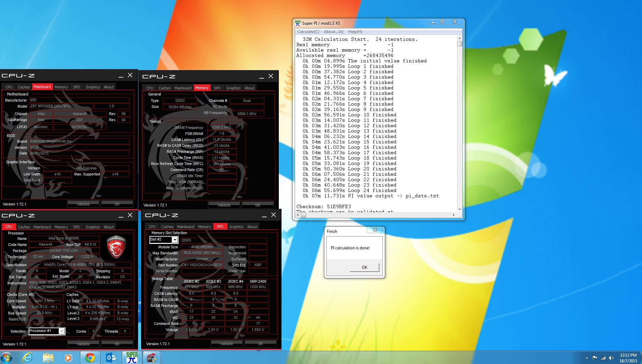This screenshot has height=364, width=642.
Task: Click Validate in SPD CPU-Z window
Action: [226, 344]
